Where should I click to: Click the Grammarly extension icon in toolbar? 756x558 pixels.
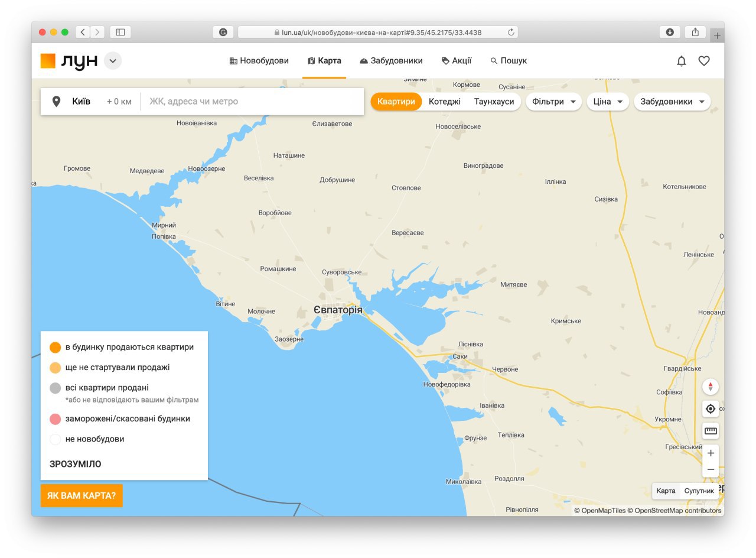coord(223,32)
